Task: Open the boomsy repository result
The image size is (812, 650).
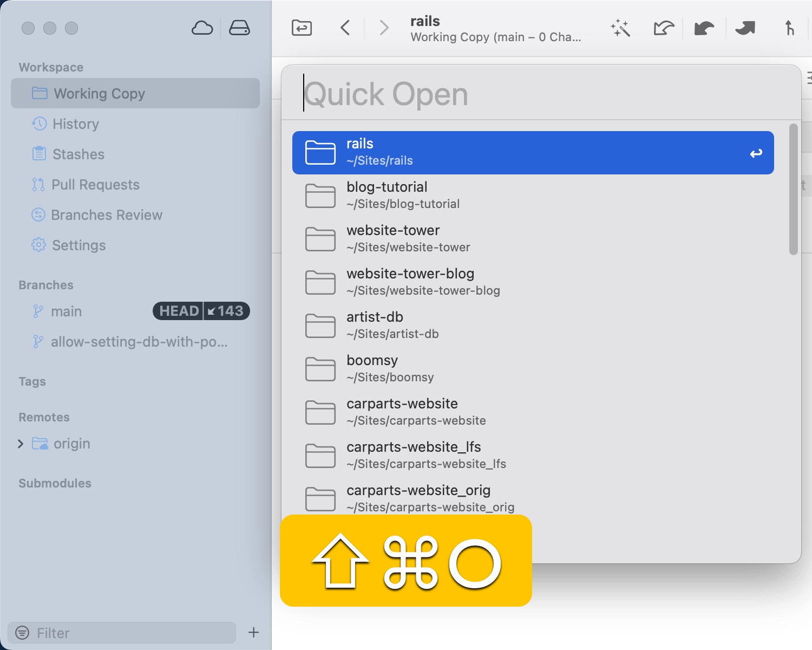Action: click(533, 369)
